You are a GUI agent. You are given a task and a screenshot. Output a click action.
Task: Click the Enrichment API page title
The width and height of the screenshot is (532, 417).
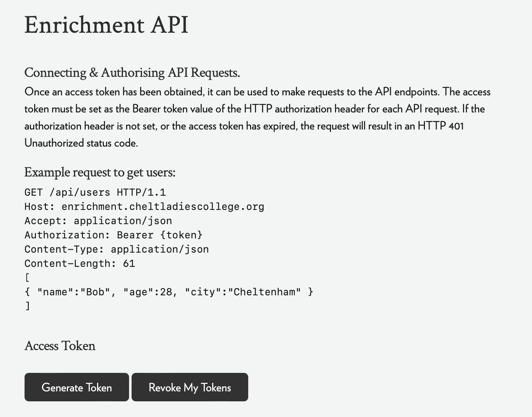(x=106, y=25)
